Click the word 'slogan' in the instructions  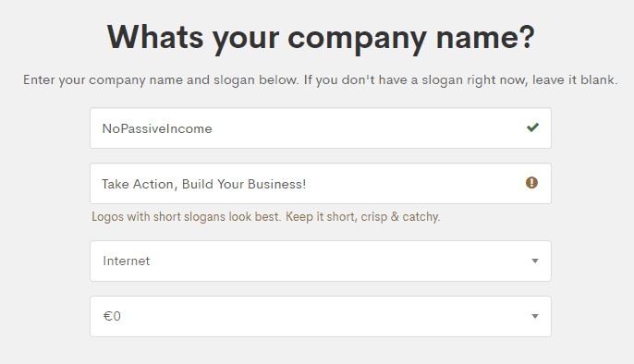[x=234, y=80]
